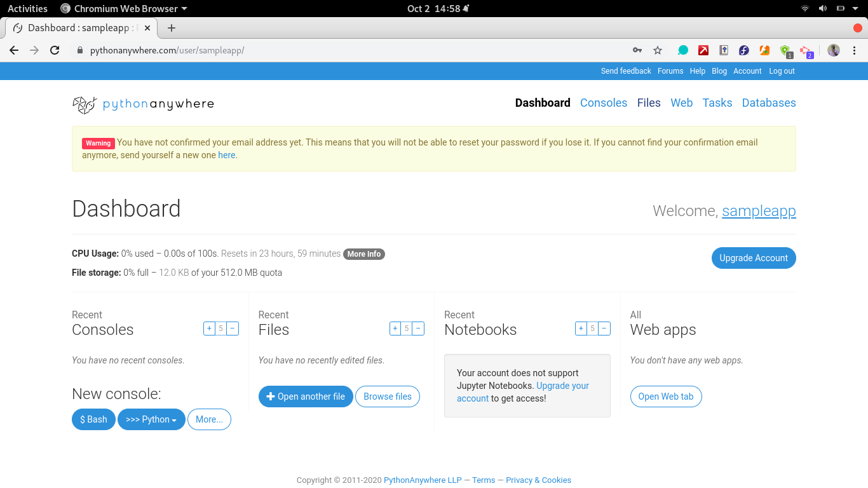Bookmark this page with the star icon
Viewport: 868px width, 488px height.
[x=658, y=50]
